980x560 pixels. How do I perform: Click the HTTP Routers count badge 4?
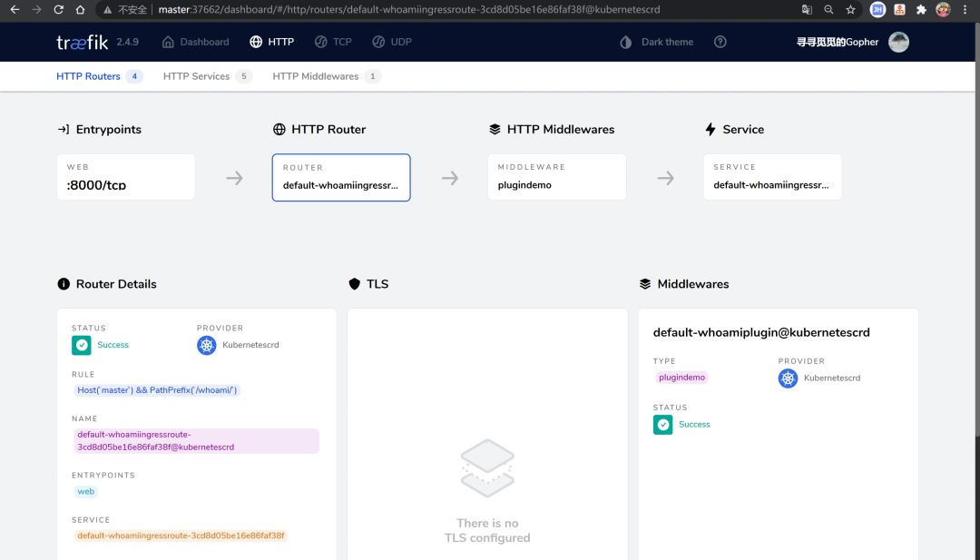(x=134, y=76)
